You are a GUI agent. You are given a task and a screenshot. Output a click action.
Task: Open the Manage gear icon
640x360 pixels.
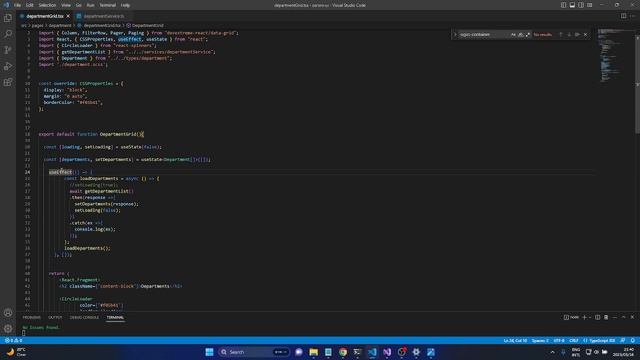point(8,329)
